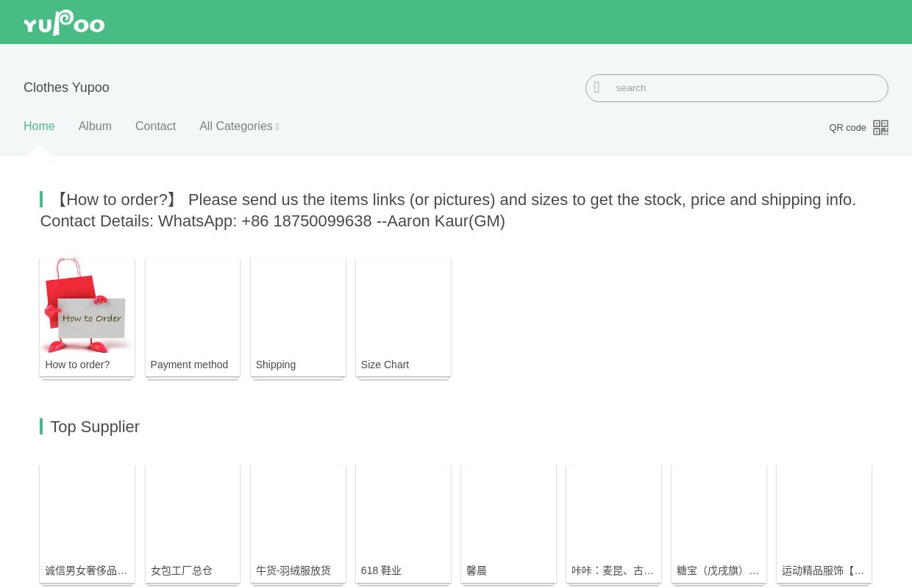Click the search magnifier icon

pyautogui.click(x=597, y=87)
